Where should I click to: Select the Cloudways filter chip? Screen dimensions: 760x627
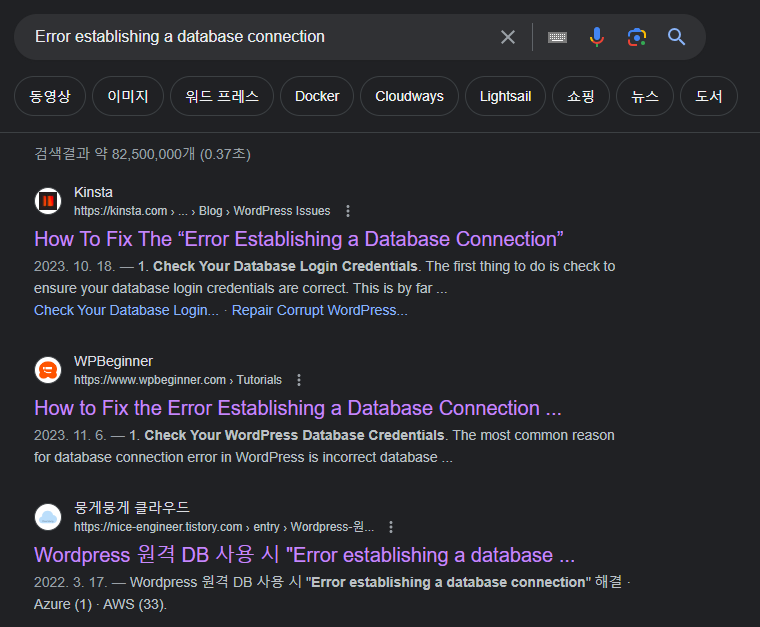click(x=410, y=96)
